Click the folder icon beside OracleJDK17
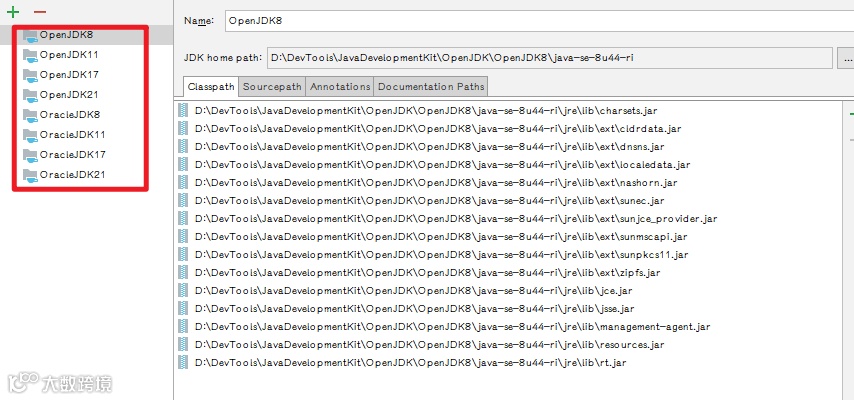This screenshot has width=854, height=400. click(30, 155)
